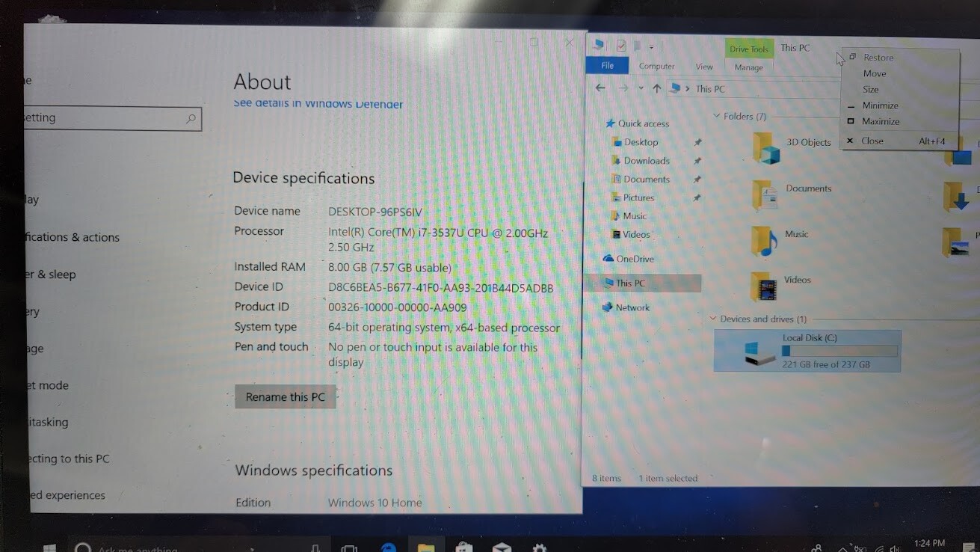Collapse the Folders (7) group
The height and width of the screenshot is (552, 980).
click(x=716, y=116)
